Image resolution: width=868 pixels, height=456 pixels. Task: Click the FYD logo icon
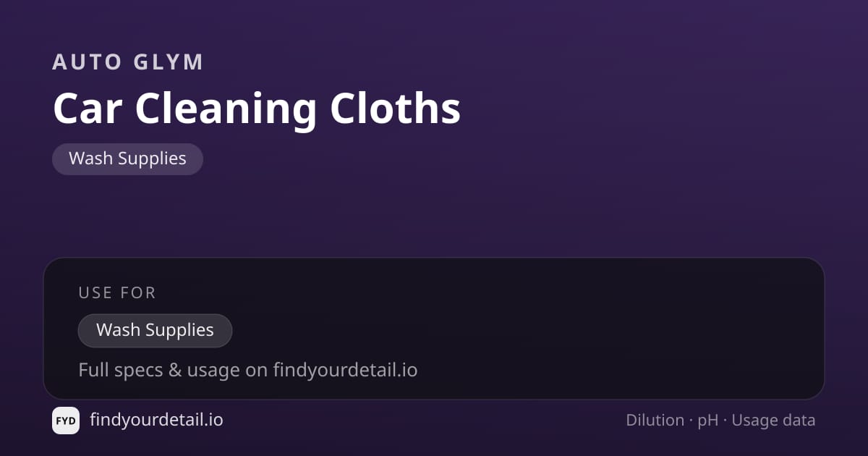tap(66, 421)
